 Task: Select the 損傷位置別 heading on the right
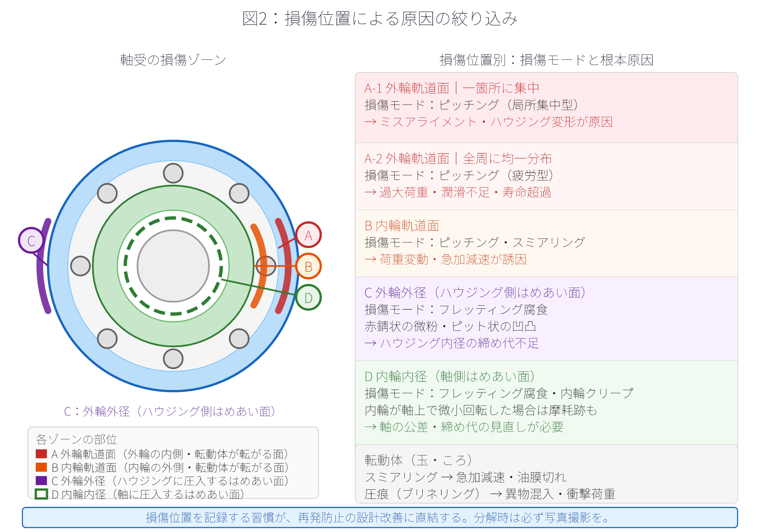click(547, 60)
